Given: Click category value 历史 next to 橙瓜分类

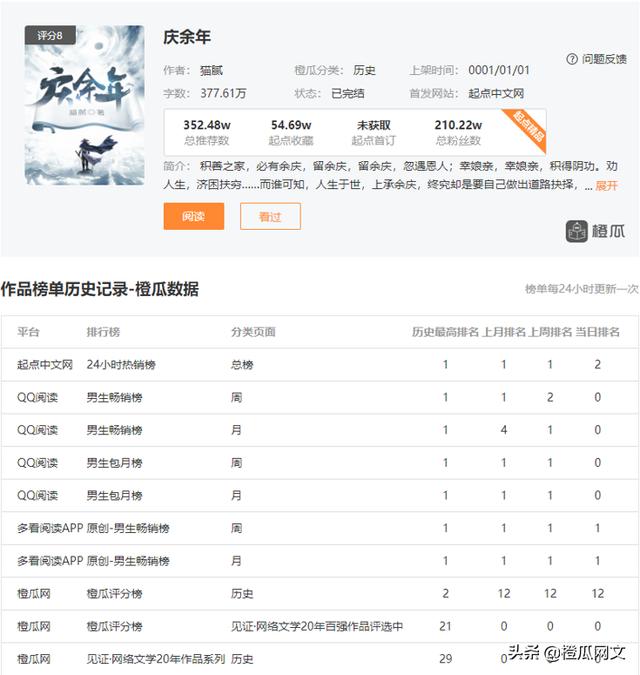Looking at the screenshot, I should pos(364,70).
